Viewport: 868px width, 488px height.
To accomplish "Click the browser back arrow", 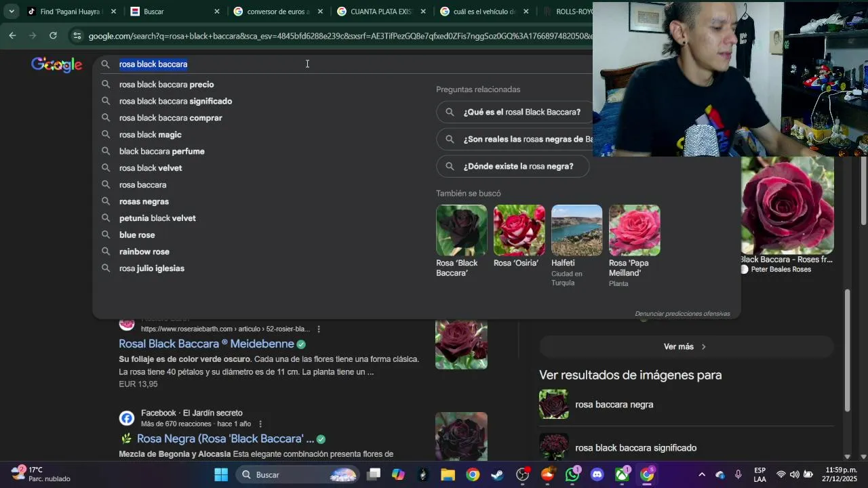I will pos(13,36).
